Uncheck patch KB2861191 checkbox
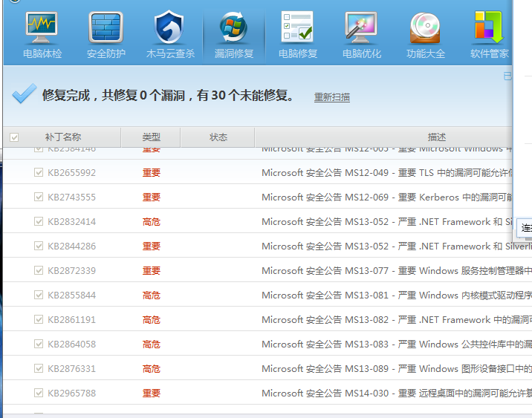The height and width of the screenshot is (418, 532). pyautogui.click(x=39, y=319)
